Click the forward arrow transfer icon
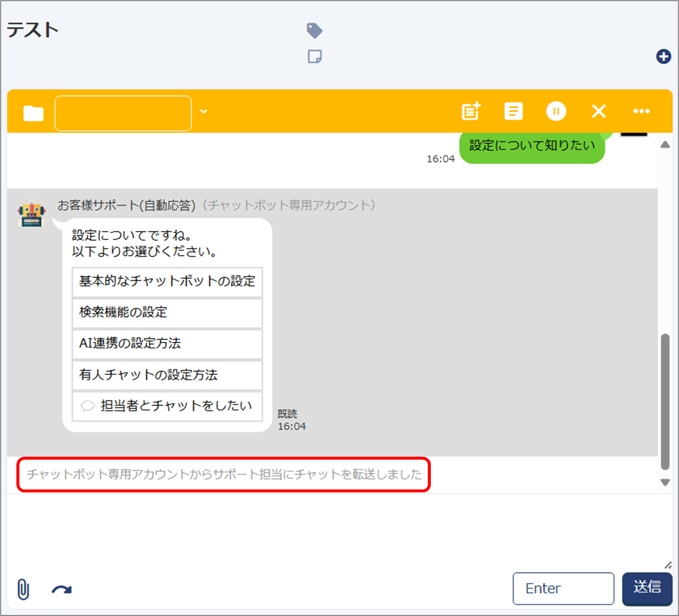Image resolution: width=679 pixels, height=616 pixels. pyautogui.click(x=62, y=590)
